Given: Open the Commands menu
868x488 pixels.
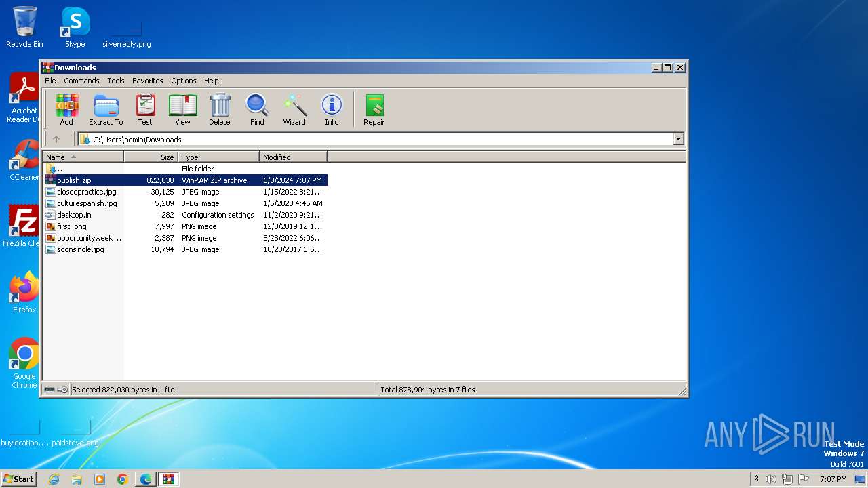Looking at the screenshot, I should (x=81, y=81).
